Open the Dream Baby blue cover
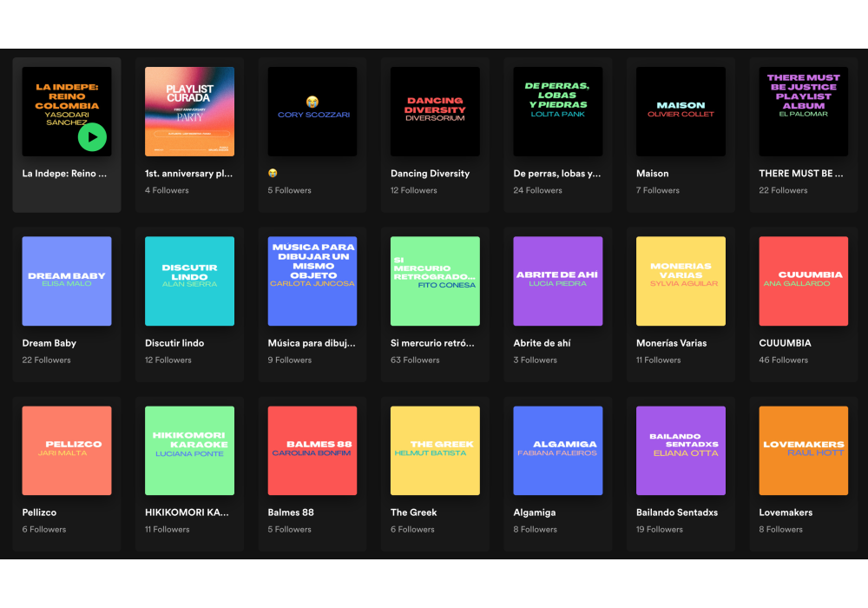 [67, 281]
